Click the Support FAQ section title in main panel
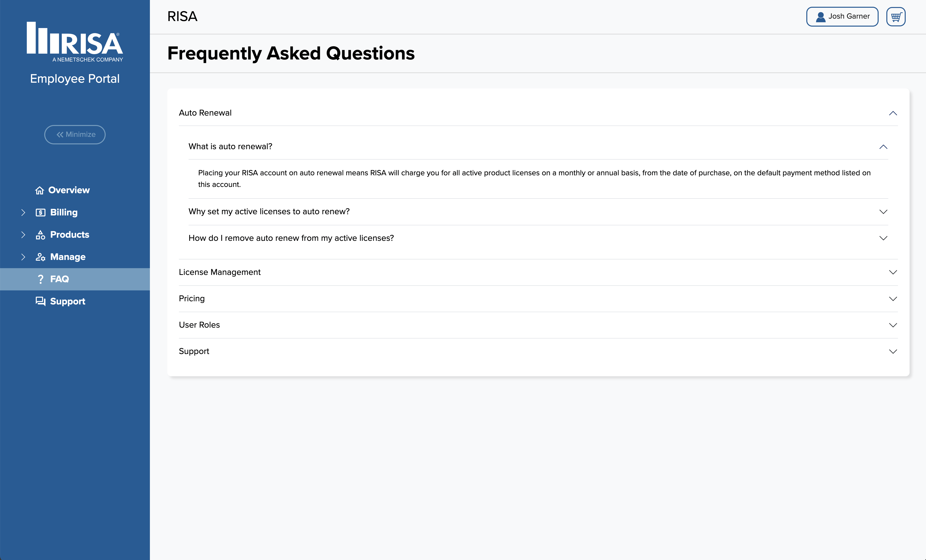The width and height of the screenshot is (926, 560). point(194,351)
